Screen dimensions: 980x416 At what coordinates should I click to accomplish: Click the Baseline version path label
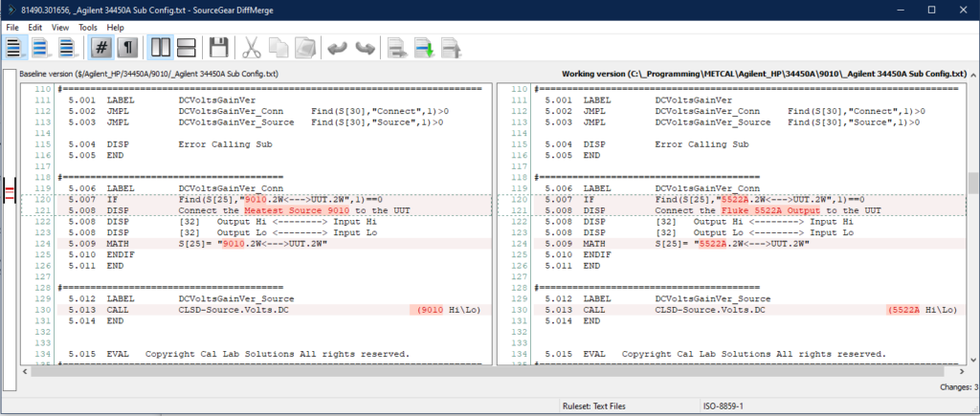tap(148, 74)
